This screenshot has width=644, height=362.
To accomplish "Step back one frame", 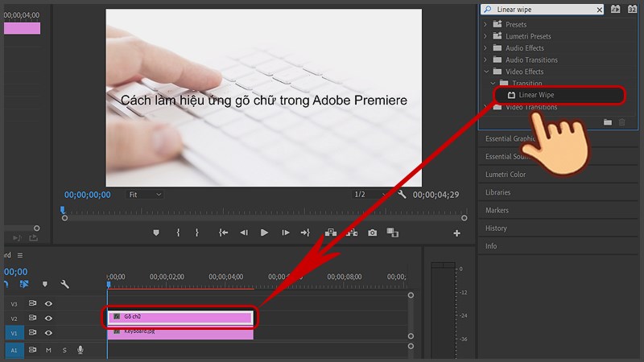I will tap(244, 232).
